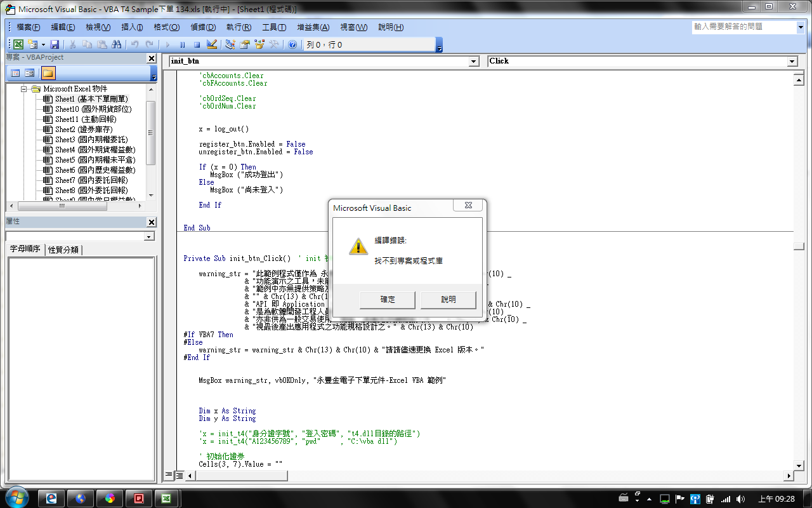Click the Copy toolbar icon
The width and height of the screenshot is (812, 508).
point(87,44)
